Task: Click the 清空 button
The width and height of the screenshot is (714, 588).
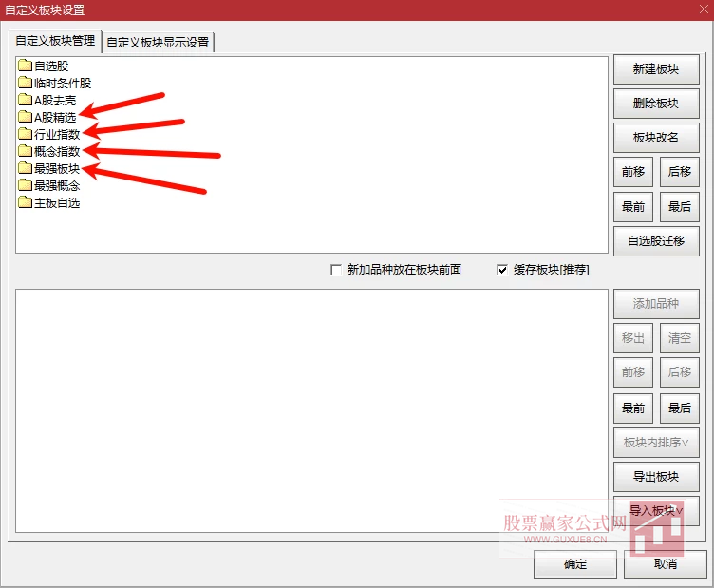Action: (x=680, y=338)
